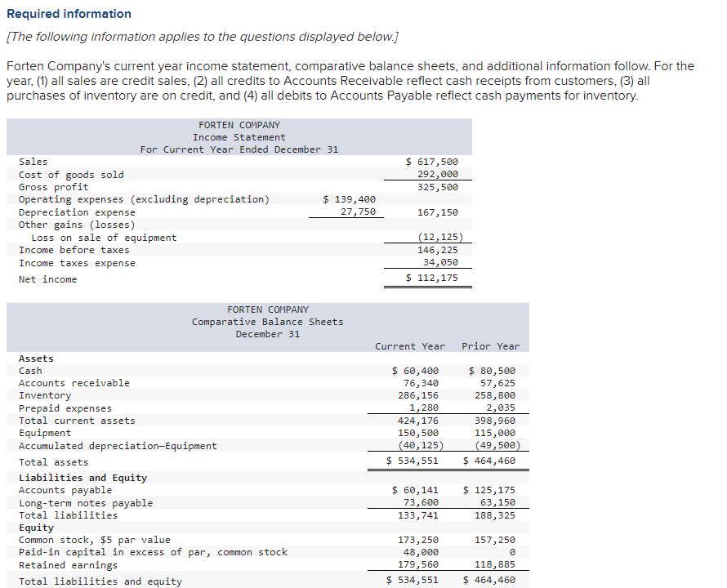
Task: Click the Net income value $112,175
Action: click(x=431, y=278)
